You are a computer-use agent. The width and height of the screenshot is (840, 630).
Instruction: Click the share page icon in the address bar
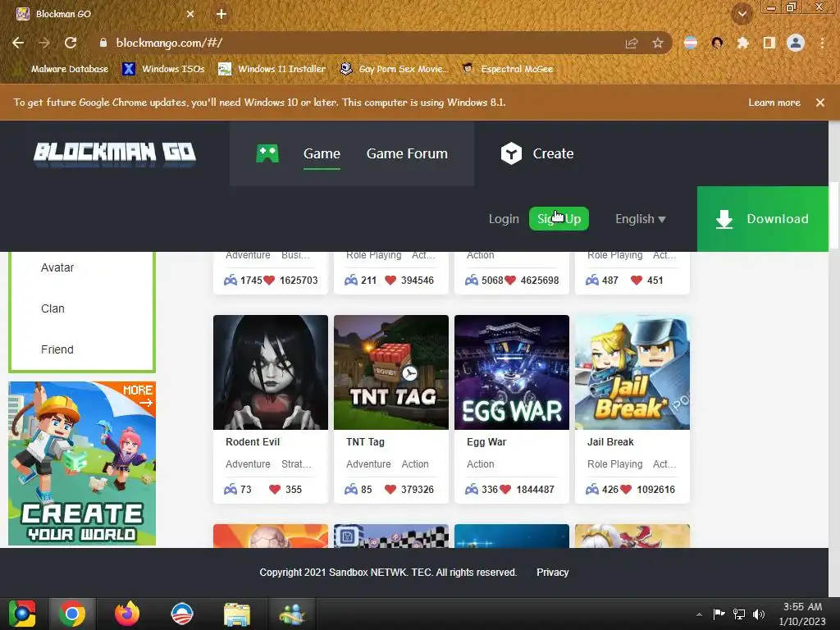632,43
